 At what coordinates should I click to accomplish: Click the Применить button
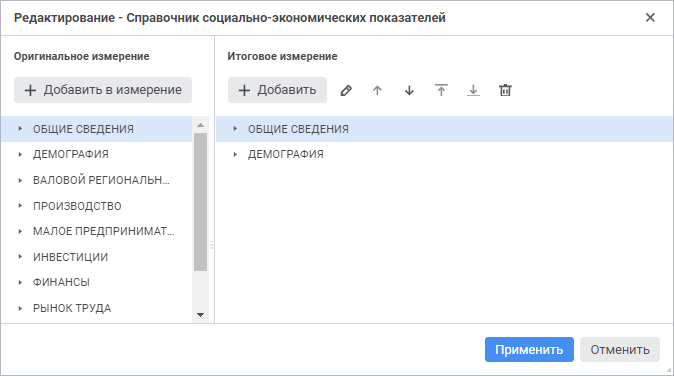(529, 349)
